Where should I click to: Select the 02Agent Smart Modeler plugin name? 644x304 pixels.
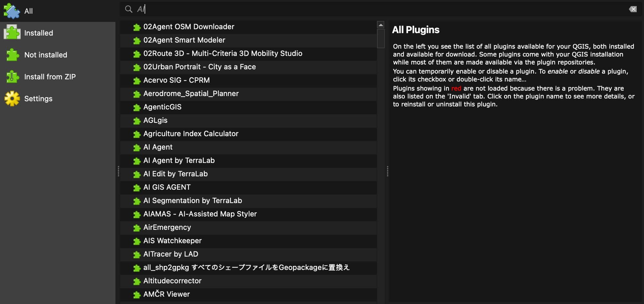184,40
